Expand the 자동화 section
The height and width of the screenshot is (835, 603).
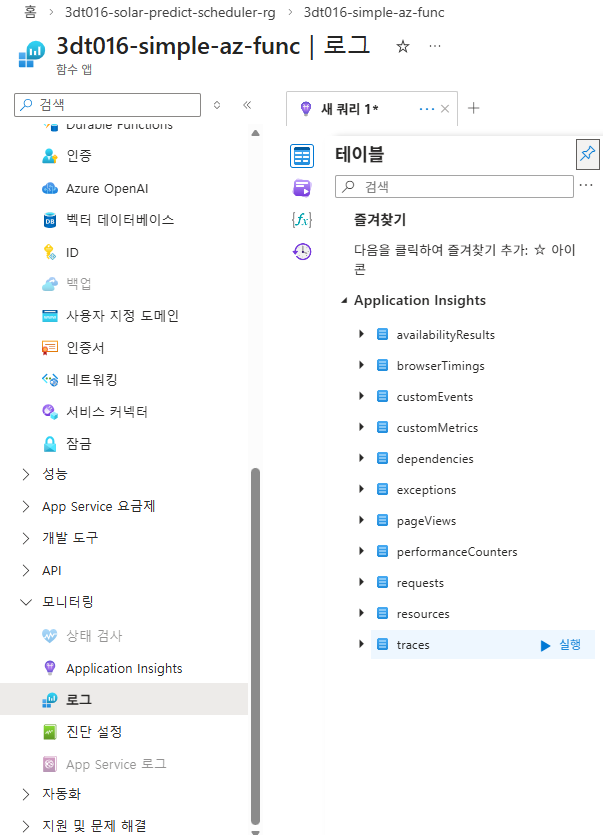[26, 794]
